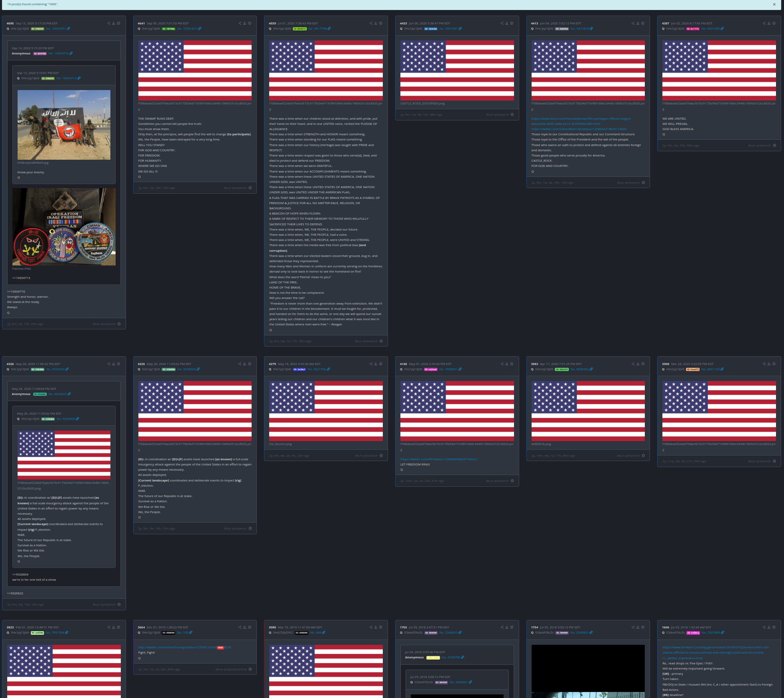Download post 4325
784x698 pixels.
click(x=245, y=364)
